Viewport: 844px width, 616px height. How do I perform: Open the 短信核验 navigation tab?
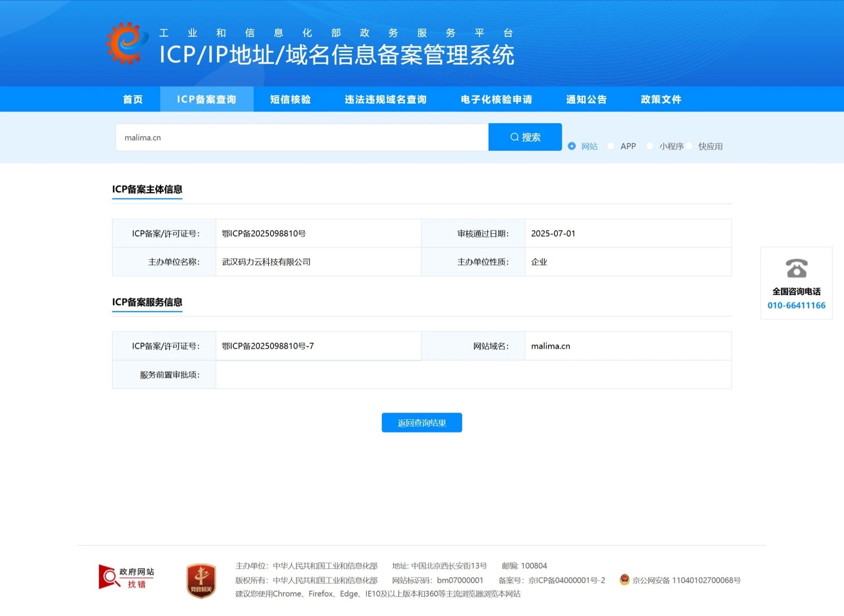click(x=290, y=100)
